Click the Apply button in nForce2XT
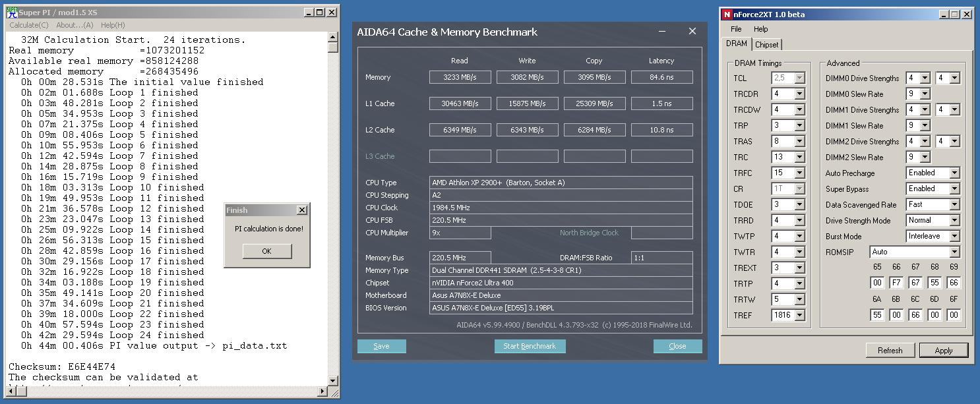Screen dimensions: 980x404 click(x=944, y=350)
